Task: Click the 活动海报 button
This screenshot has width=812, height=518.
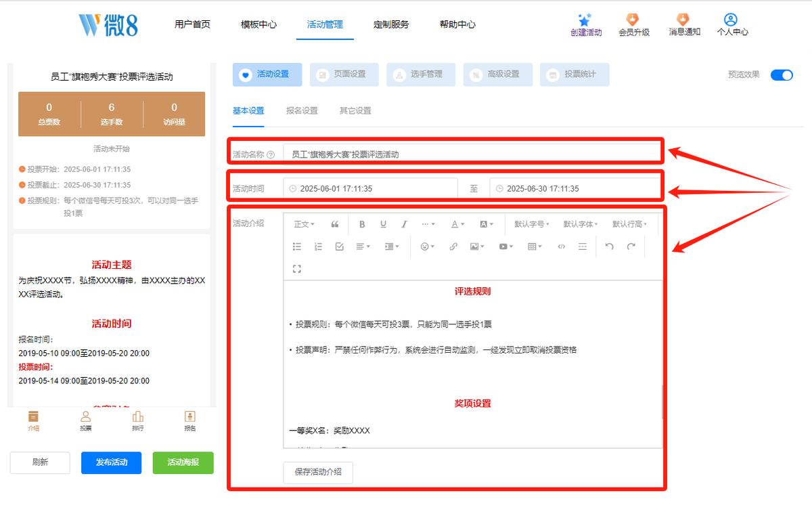Action: (x=183, y=462)
